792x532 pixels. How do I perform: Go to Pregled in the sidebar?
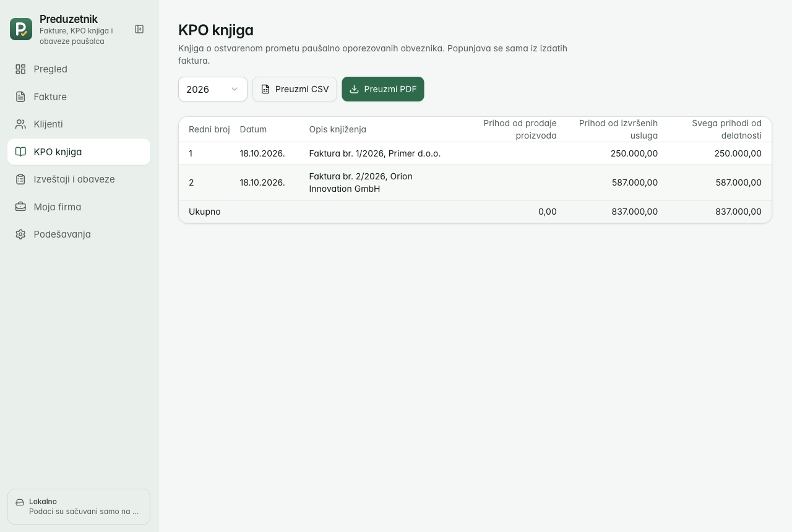coord(79,69)
